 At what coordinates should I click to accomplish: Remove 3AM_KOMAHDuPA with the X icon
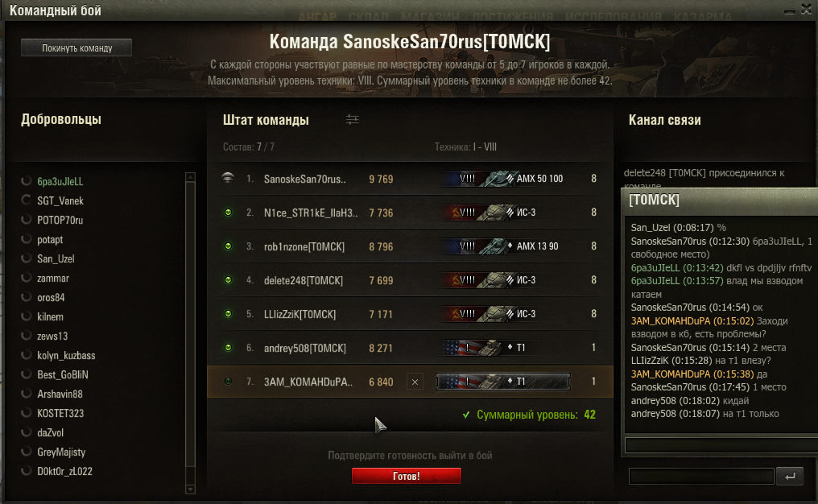click(415, 382)
